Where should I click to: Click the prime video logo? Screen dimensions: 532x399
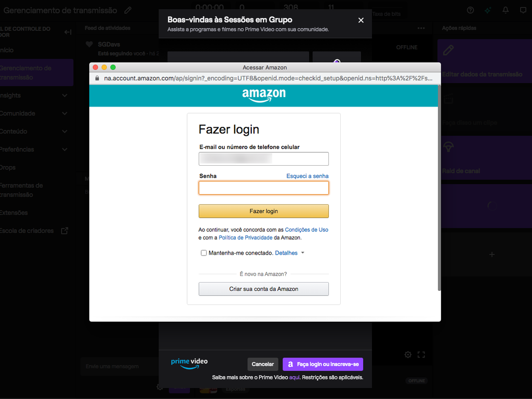point(189,363)
